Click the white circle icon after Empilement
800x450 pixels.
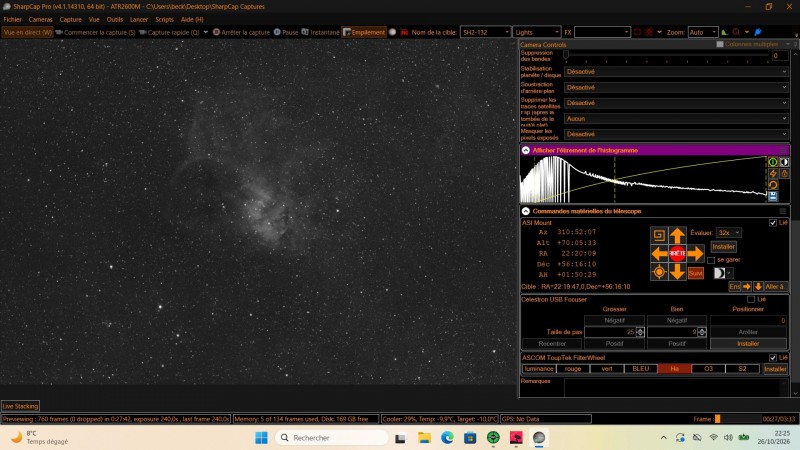392,32
